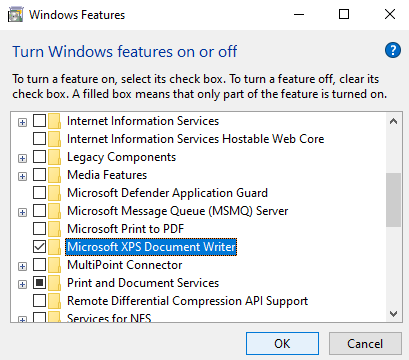Viewport: 409px width, 360px height.
Task: Turn on Microsoft Message Queue (MSMQ) Server checkbox
Action: click(39, 211)
